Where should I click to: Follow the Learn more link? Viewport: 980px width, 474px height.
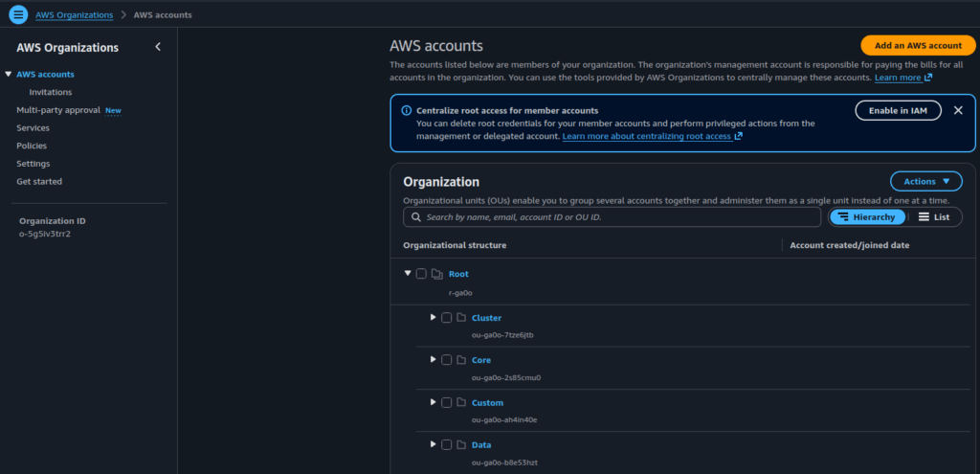tap(898, 78)
